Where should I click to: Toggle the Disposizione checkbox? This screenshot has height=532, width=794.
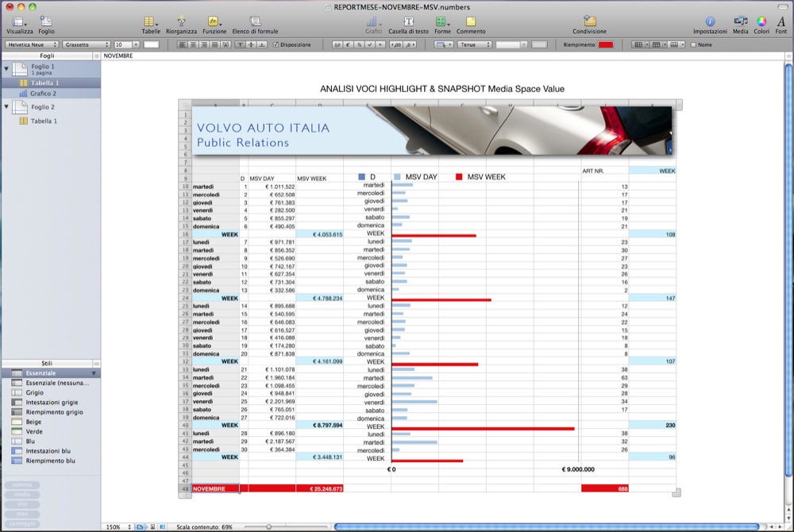tap(276, 45)
